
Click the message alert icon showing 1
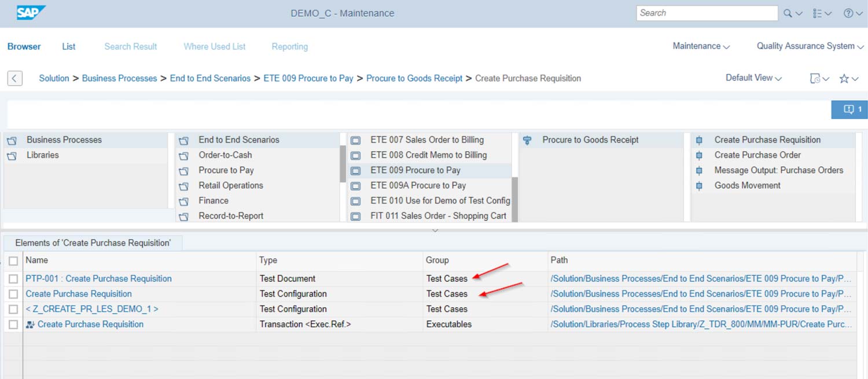849,109
